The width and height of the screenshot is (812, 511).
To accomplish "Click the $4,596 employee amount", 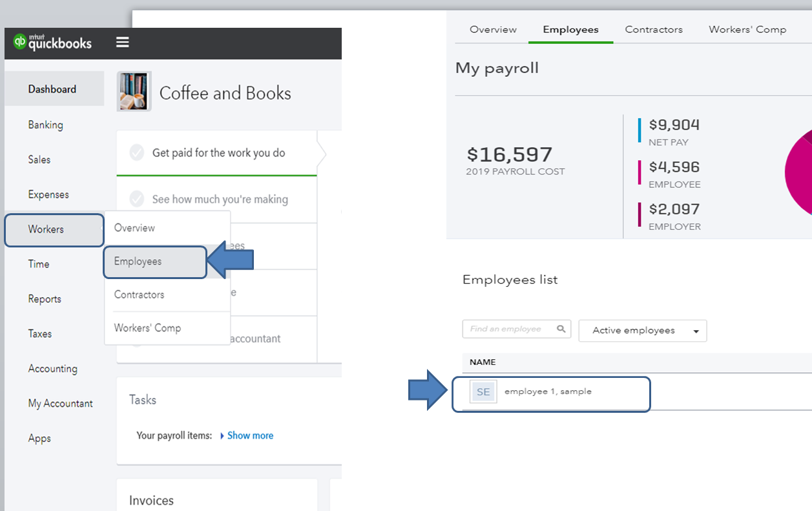I will coord(674,167).
